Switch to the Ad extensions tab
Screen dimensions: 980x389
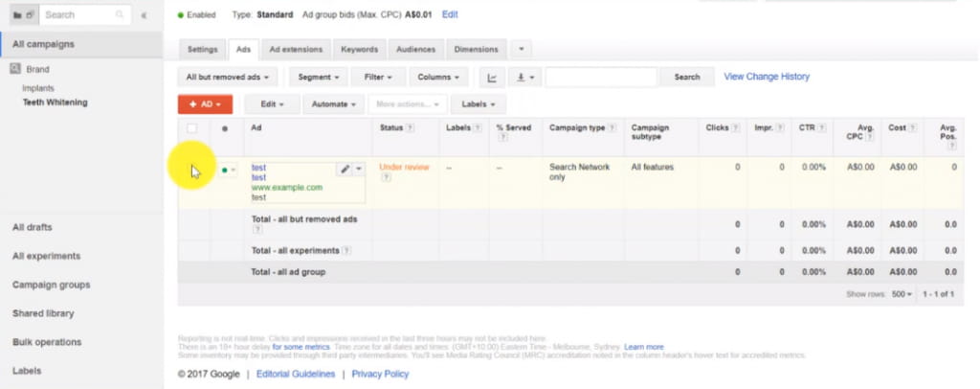[297, 50]
